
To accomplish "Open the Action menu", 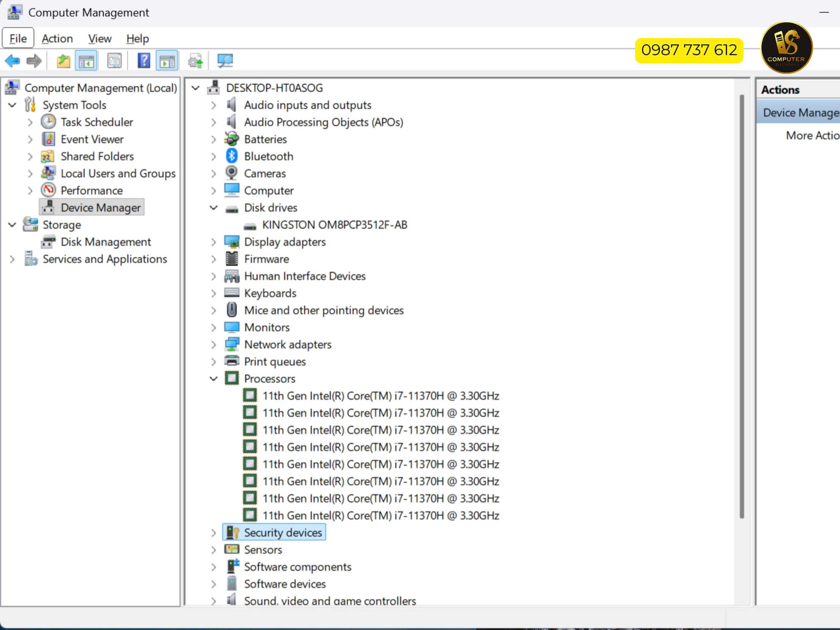I will (57, 38).
